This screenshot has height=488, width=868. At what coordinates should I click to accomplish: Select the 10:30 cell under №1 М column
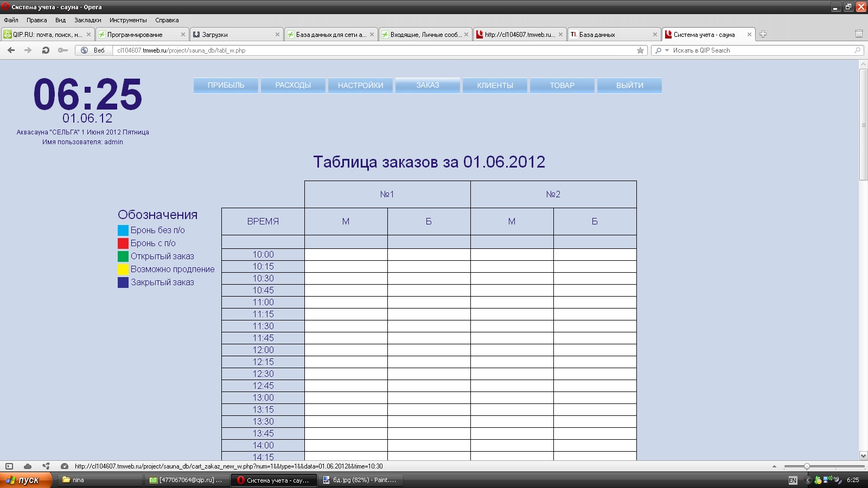(x=346, y=279)
